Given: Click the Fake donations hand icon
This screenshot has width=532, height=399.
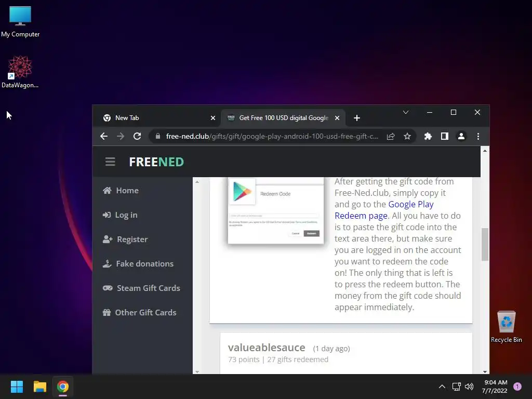Looking at the screenshot, I should click(107, 263).
